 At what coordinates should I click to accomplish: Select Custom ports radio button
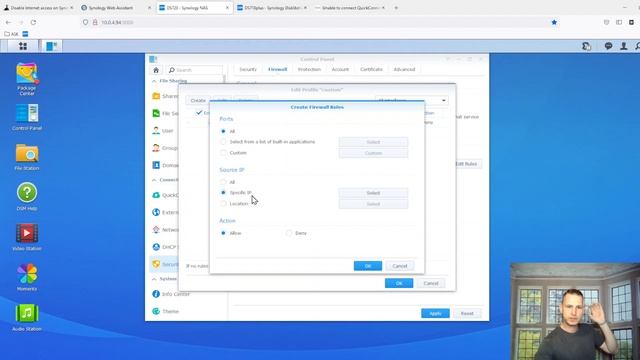tap(223, 153)
